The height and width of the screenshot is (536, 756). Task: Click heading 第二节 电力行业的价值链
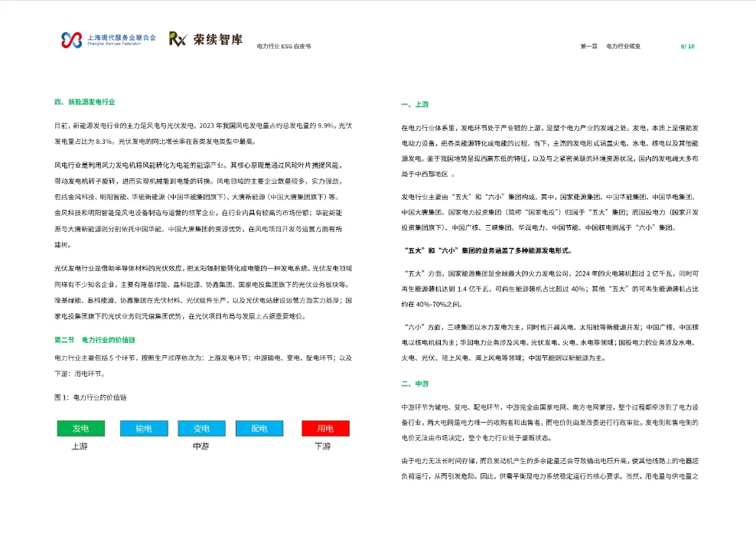95,340
